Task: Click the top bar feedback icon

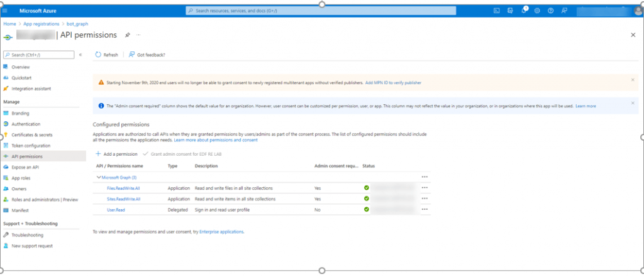Action: click(564, 11)
